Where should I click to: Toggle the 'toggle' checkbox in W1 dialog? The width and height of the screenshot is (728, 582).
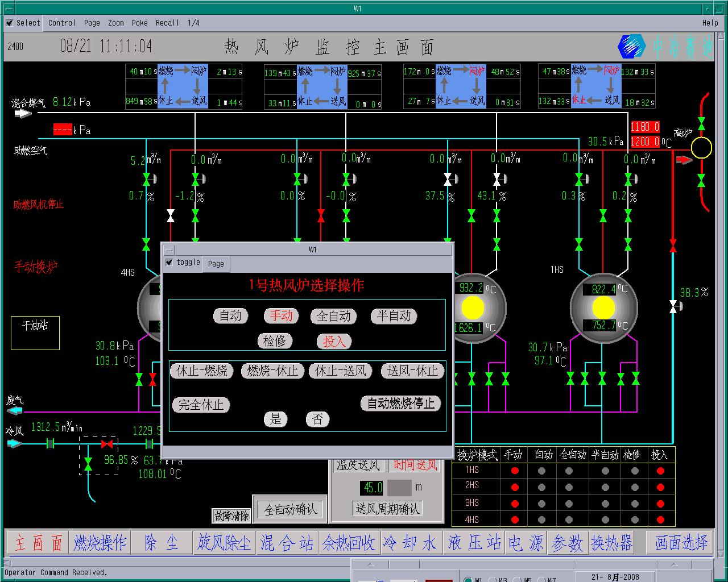click(x=169, y=262)
